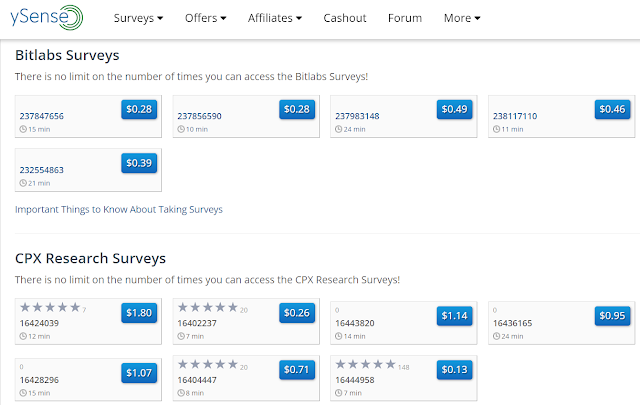Open the Surveys dropdown menu
This screenshot has height=405, width=640.
click(138, 18)
